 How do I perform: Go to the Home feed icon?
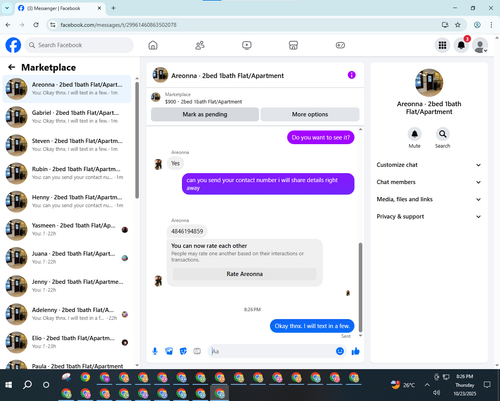pos(153,45)
